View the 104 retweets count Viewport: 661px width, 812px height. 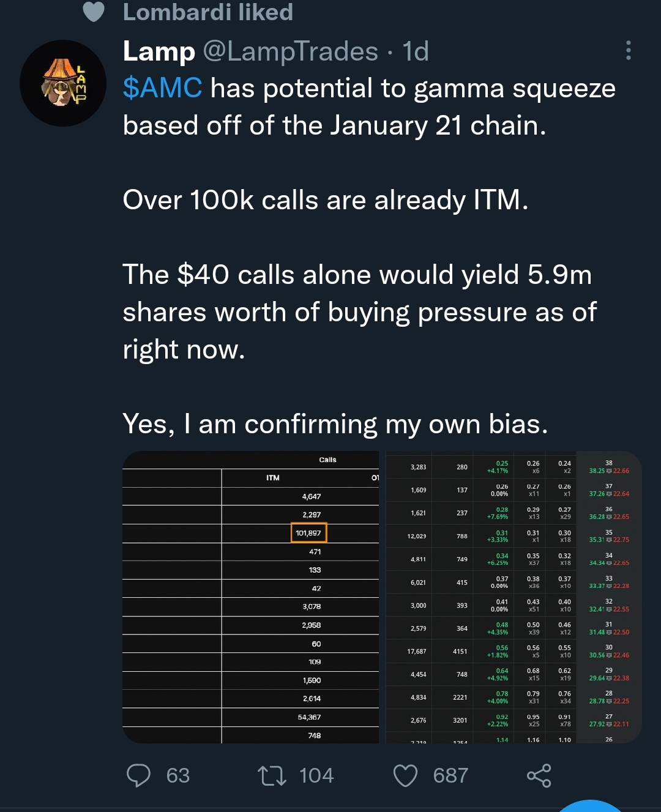(x=316, y=776)
